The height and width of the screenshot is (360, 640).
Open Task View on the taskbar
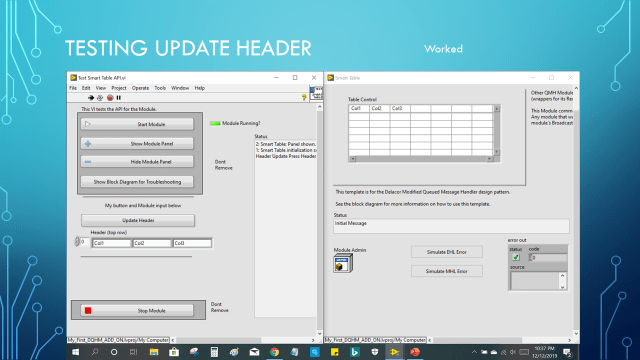coord(133,352)
